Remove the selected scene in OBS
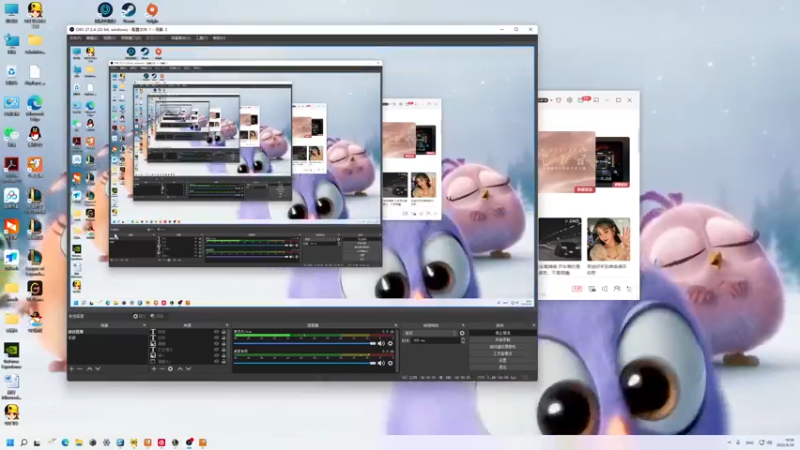Viewport: 800px width, 450px height. click(80, 368)
